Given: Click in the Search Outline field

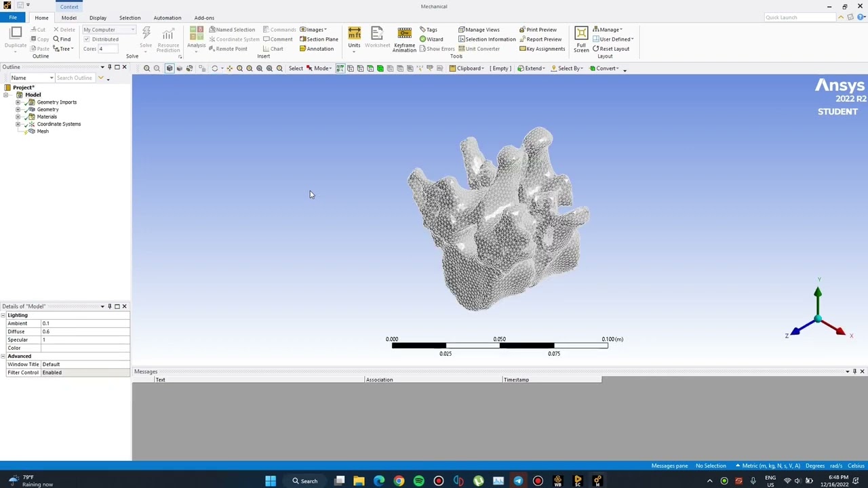Looking at the screenshot, I should [x=75, y=78].
